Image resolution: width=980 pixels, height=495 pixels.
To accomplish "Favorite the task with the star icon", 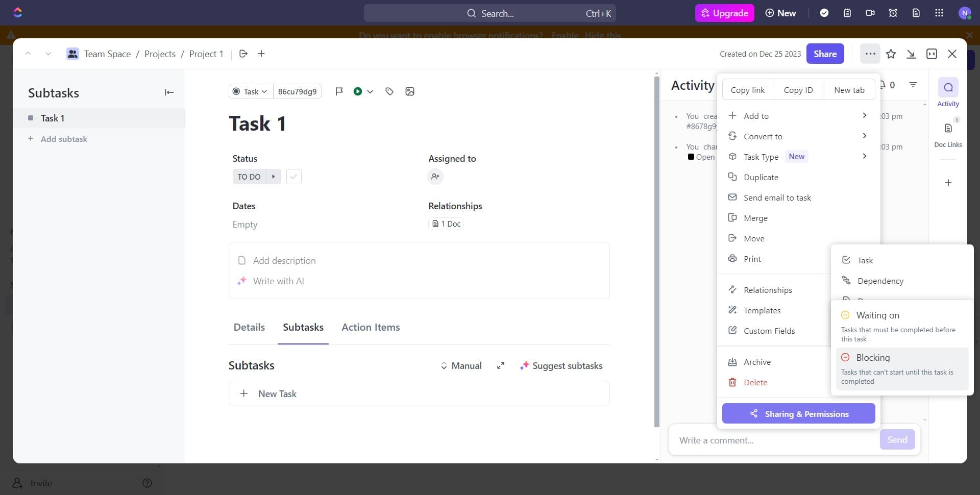I will click(891, 54).
